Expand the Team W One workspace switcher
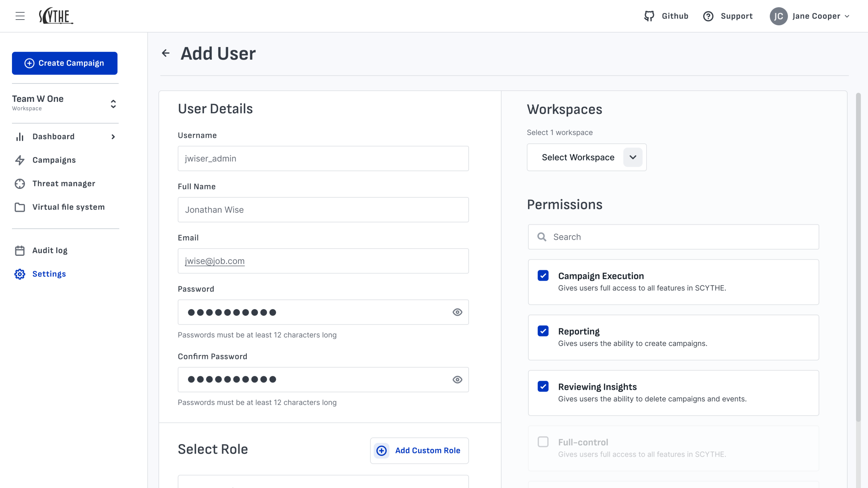The width and height of the screenshot is (868, 488). (113, 104)
